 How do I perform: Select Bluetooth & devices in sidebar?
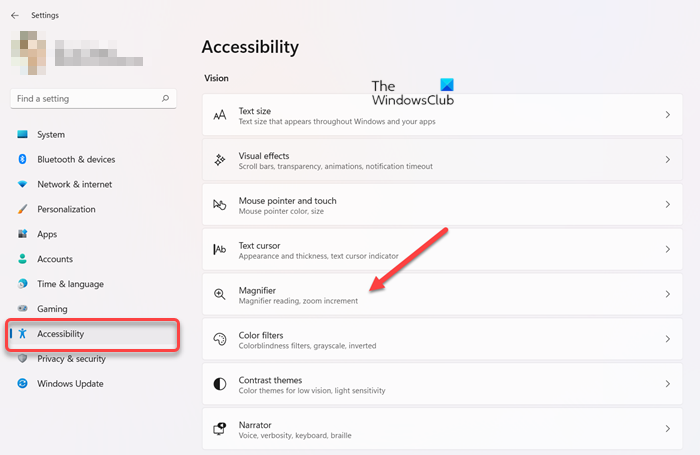point(75,159)
